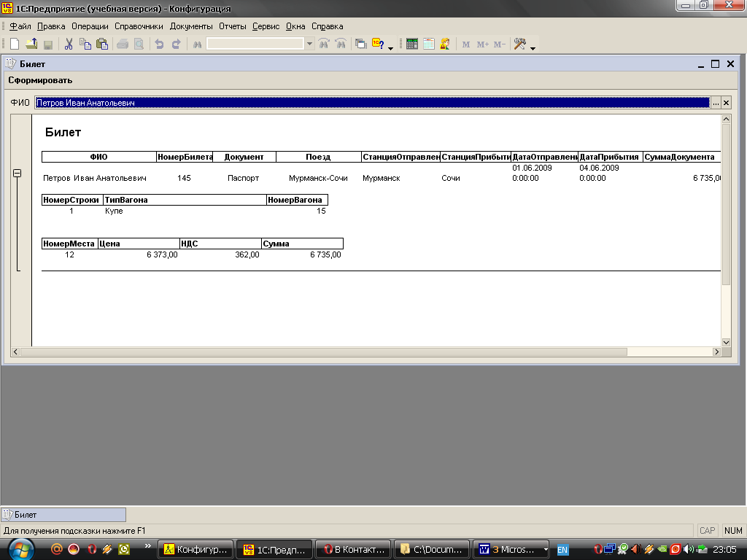Viewport: 747px width, 560px height.
Task: Click the New document toolbar icon
Action: click(15, 44)
